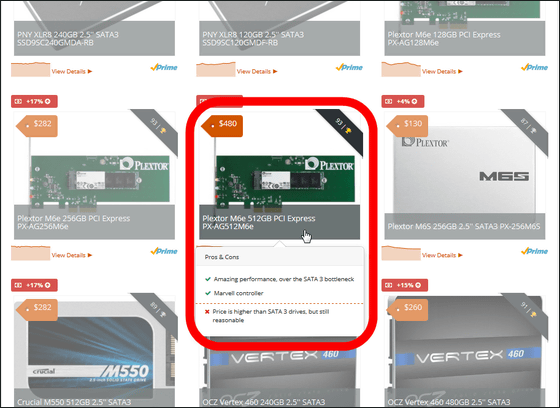Click title 'OCZ Vertex 460 480GB 2.5" SATA3'

[x=449, y=402]
